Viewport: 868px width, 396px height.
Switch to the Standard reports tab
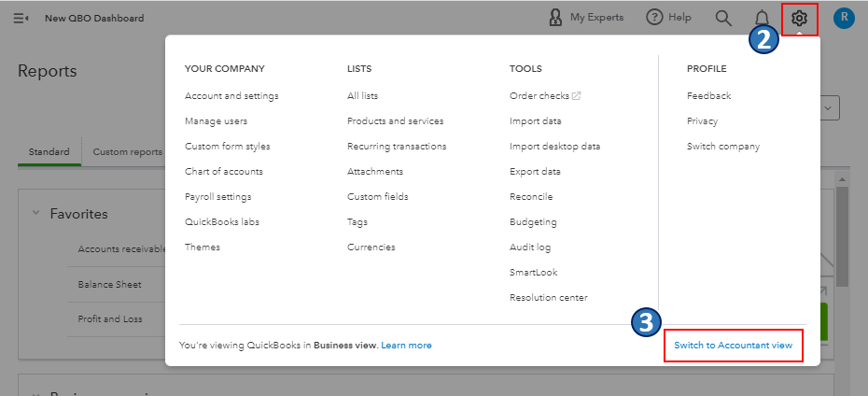pos(49,151)
